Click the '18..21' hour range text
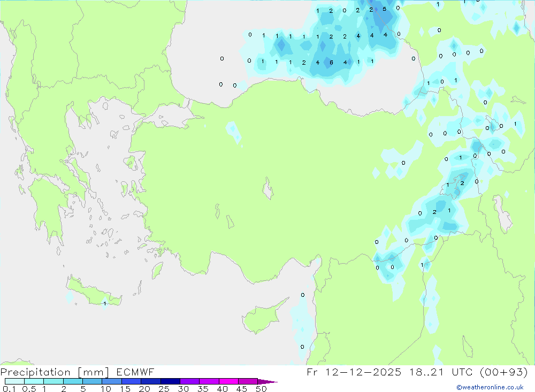This screenshot has width=535, height=392. 426,372
